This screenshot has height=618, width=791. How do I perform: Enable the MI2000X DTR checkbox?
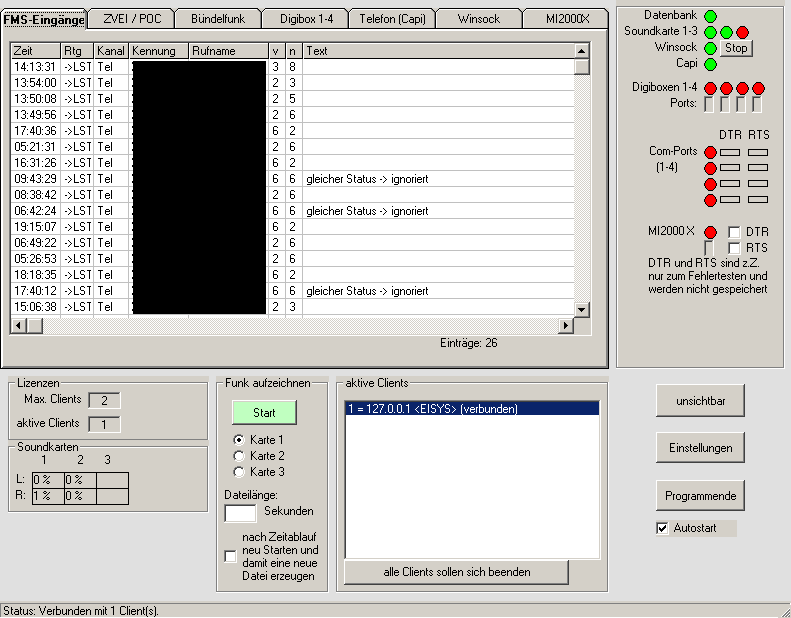tap(734, 232)
